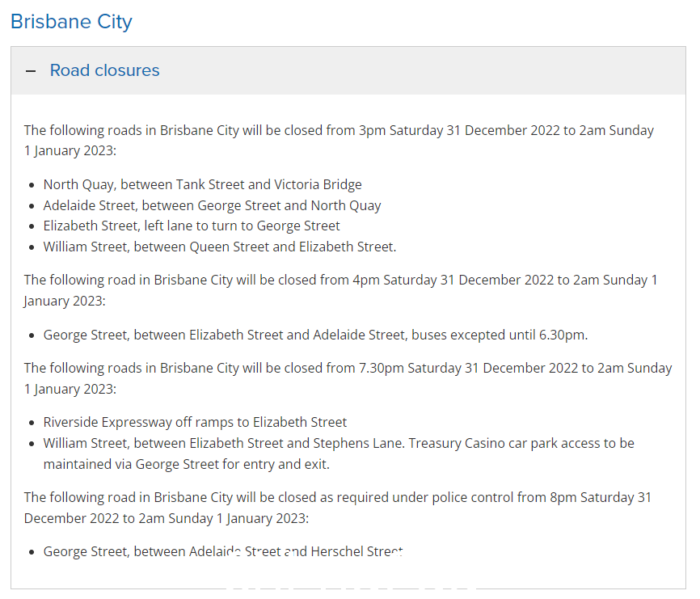Click the bullet before Riverside Expressway
The height and width of the screenshot is (599, 700).
tap(32, 423)
